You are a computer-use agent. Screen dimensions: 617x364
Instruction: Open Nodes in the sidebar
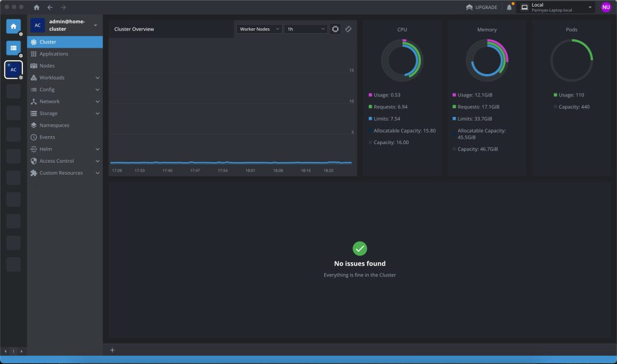[47, 66]
